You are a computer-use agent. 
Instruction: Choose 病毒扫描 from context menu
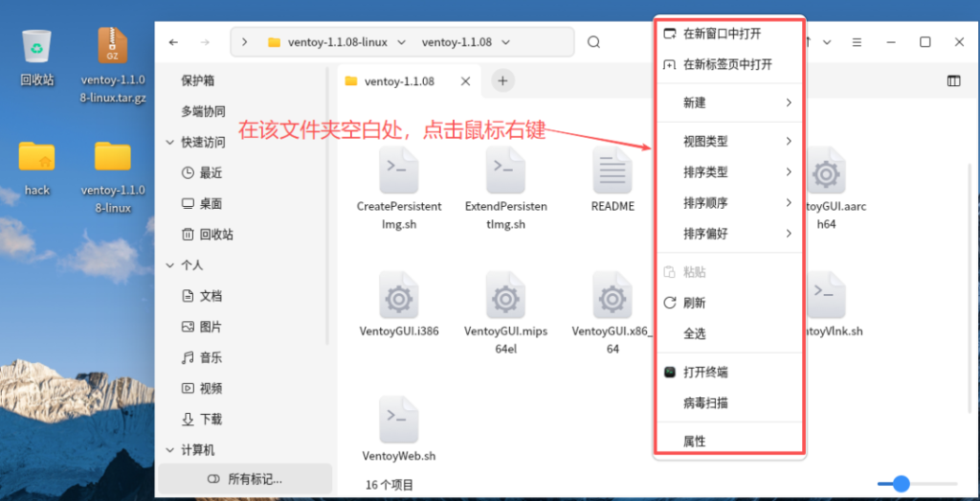(x=728, y=403)
